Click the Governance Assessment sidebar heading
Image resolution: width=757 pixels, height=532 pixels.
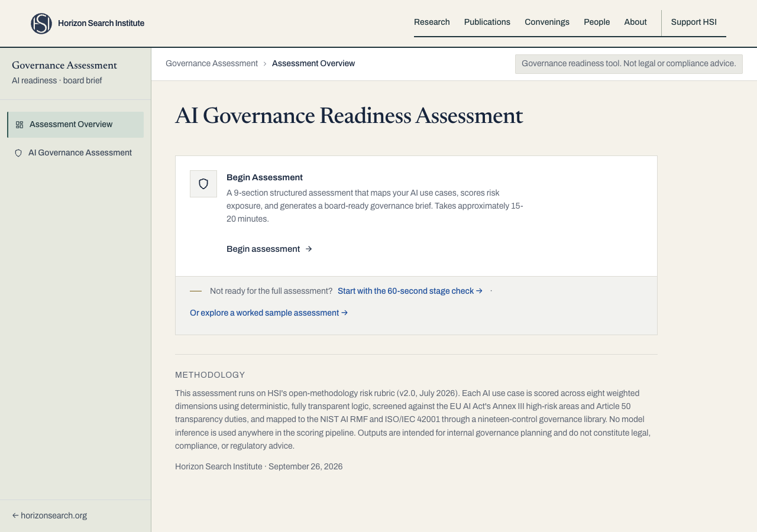pyautogui.click(x=64, y=66)
